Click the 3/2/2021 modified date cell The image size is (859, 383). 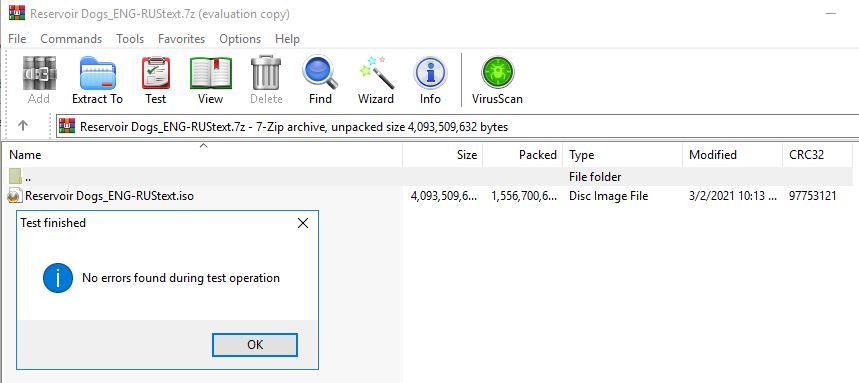tap(732, 196)
